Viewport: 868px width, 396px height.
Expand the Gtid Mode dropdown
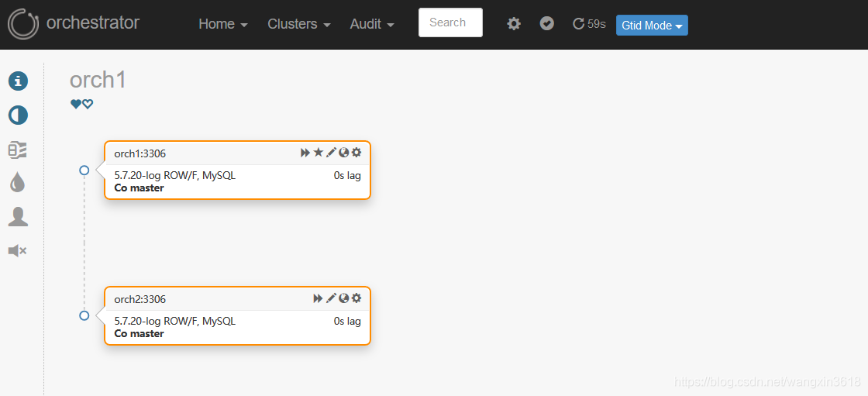(x=652, y=26)
